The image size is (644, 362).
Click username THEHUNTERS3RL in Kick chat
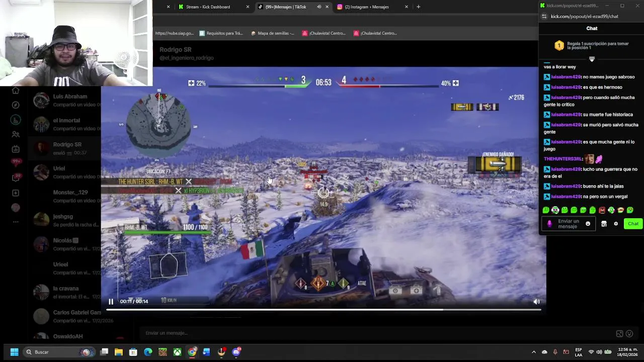pos(563,159)
